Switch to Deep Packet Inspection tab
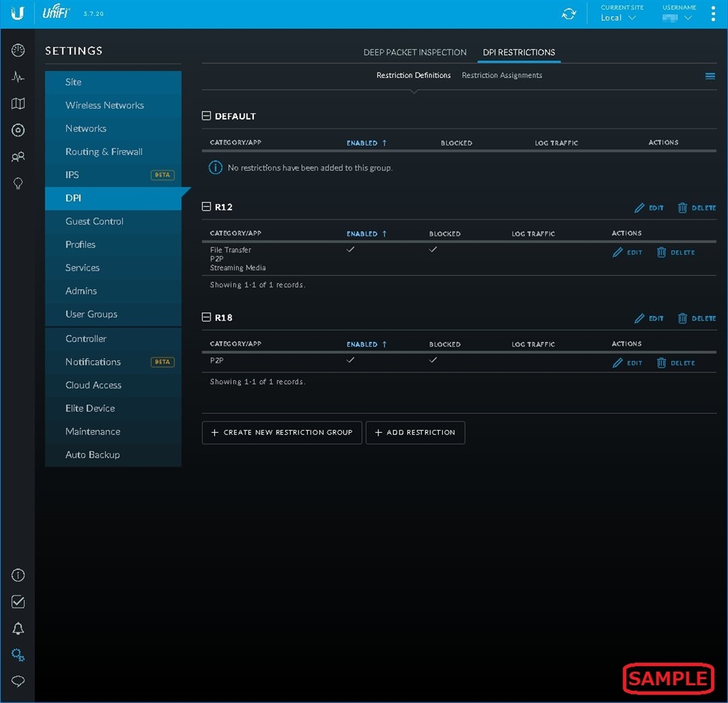The height and width of the screenshot is (703, 728). tap(414, 52)
